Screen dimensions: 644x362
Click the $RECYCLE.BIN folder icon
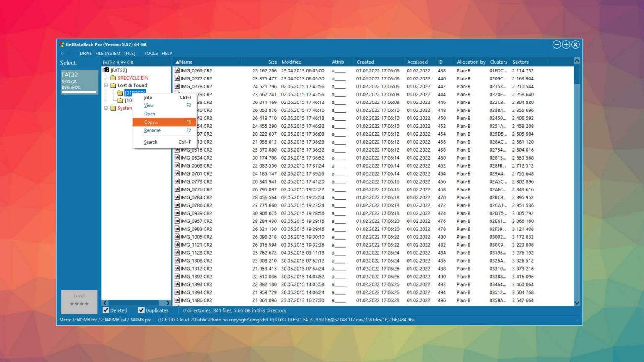click(x=112, y=78)
